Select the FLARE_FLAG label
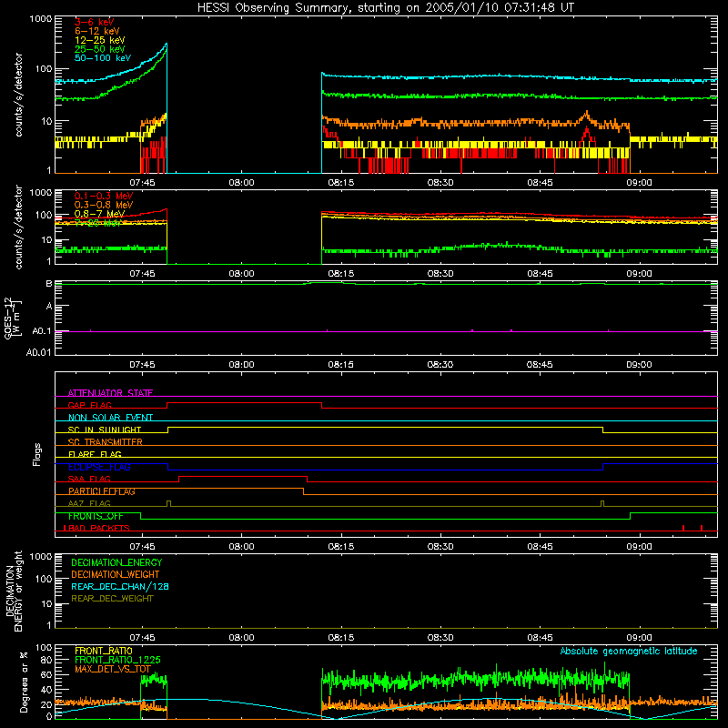Viewport: 728px width, 728px height. click(x=95, y=454)
